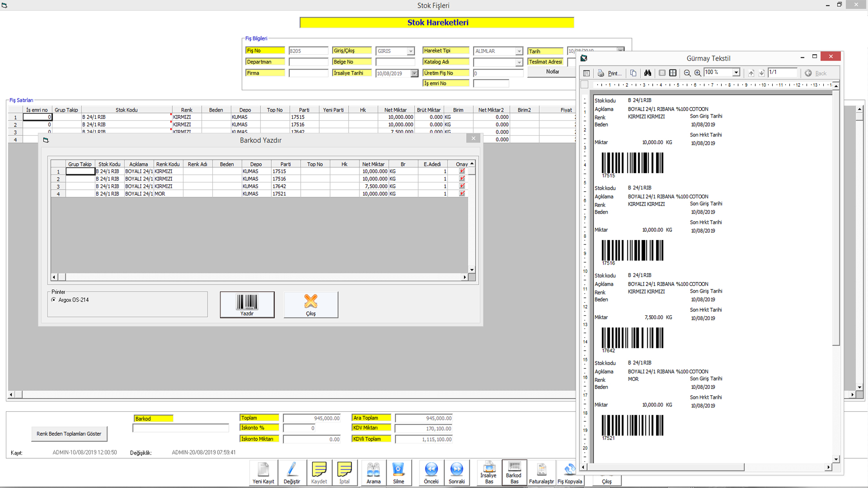Open the preview zoom percentage dropdown

coord(736,73)
